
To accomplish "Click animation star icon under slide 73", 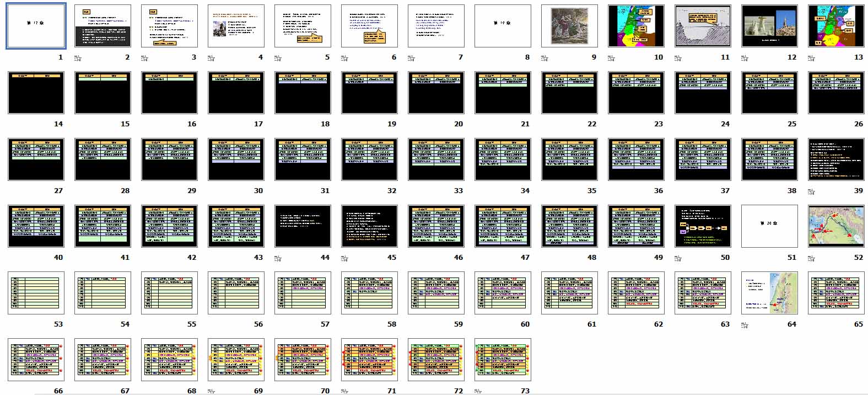I will [478, 391].
